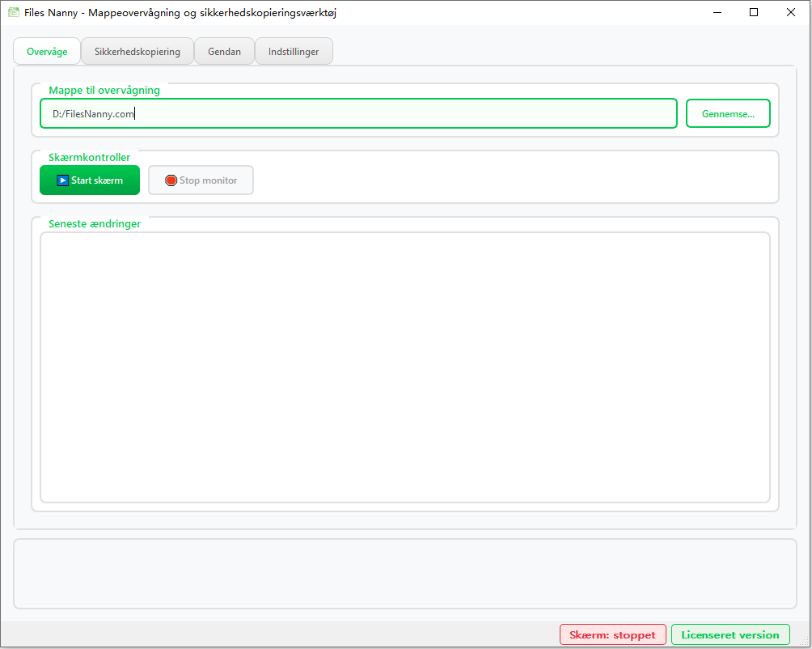Minimize the Files Nanny window
This screenshot has width=812, height=649.
click(717, 12)
